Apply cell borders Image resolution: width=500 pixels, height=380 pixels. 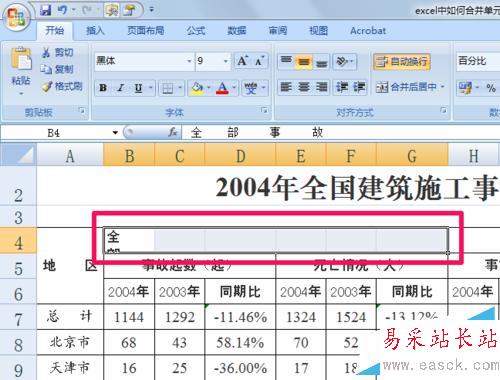click(x=167, y=88)
